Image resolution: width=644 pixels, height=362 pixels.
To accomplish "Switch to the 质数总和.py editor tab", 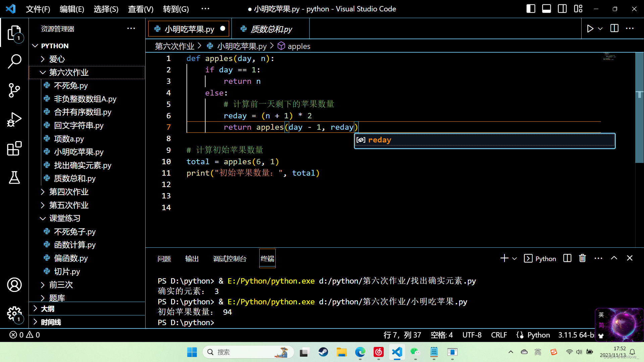I will (270, 29).
